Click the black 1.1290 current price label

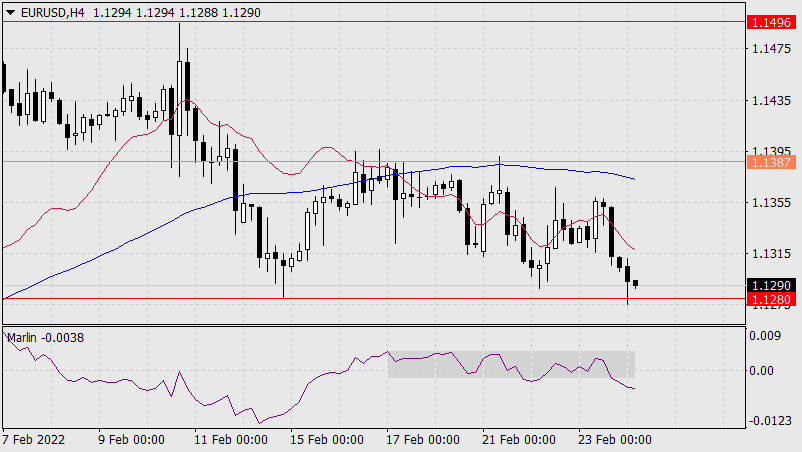(x=771, y=285)
